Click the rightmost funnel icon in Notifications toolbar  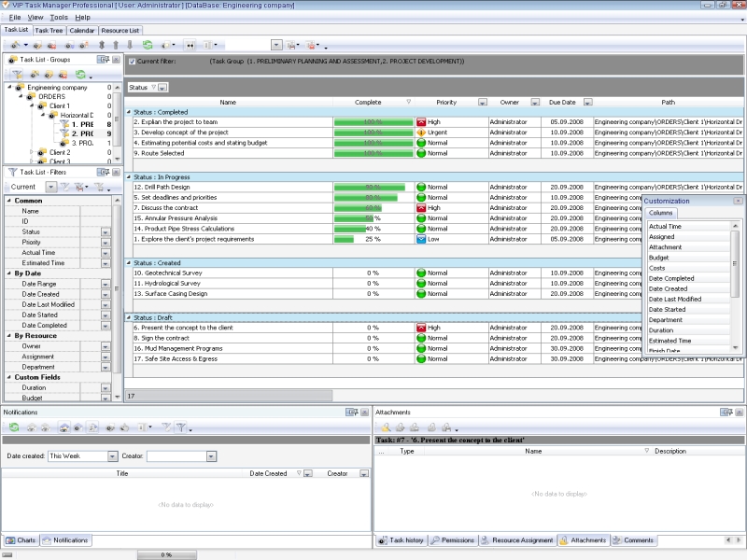click(x=180, y=427)
